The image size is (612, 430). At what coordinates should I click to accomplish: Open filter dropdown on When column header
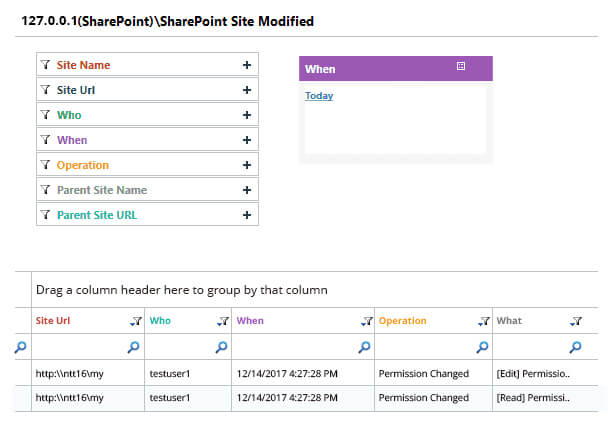367,321
